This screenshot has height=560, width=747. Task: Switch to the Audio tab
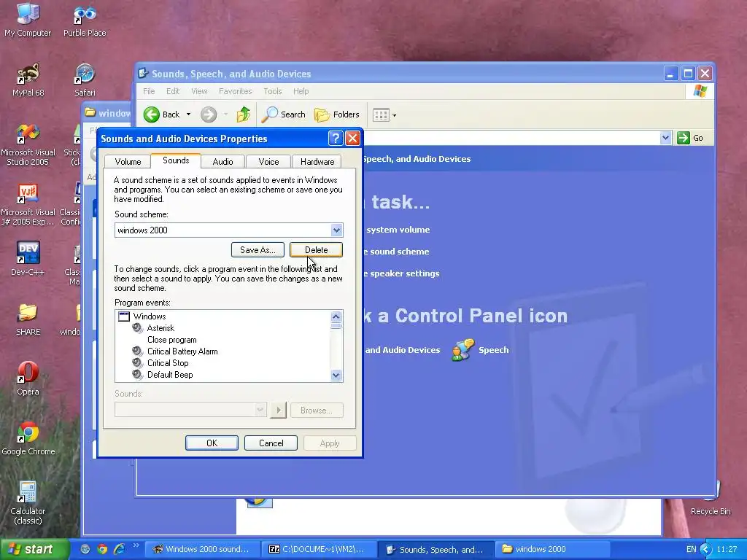[x=222, y=162]
